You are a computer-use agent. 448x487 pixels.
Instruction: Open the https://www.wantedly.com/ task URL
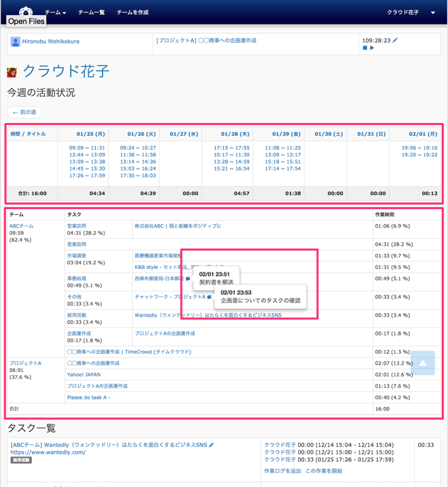point(48,452)
